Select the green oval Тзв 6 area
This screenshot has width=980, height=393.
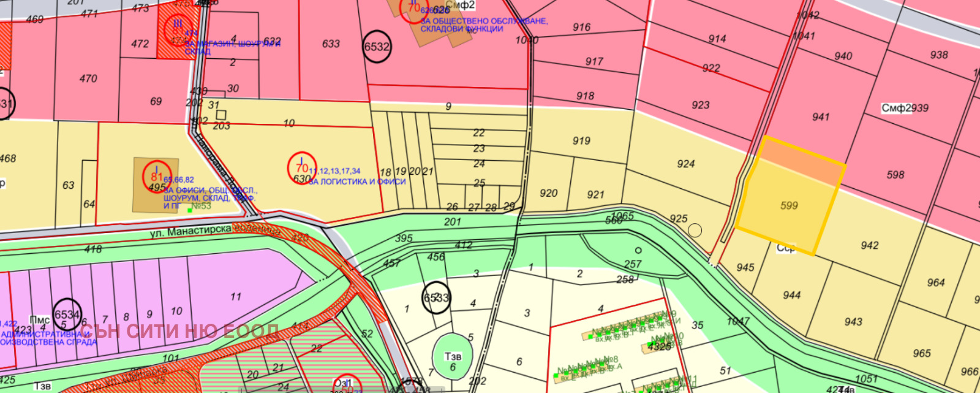(x=453, y=357)
